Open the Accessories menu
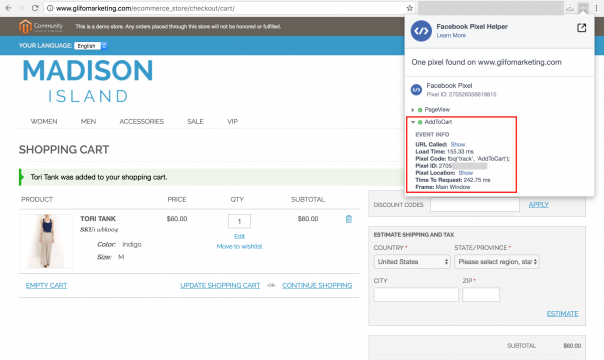The image size is (604, 360). [141, 122]
